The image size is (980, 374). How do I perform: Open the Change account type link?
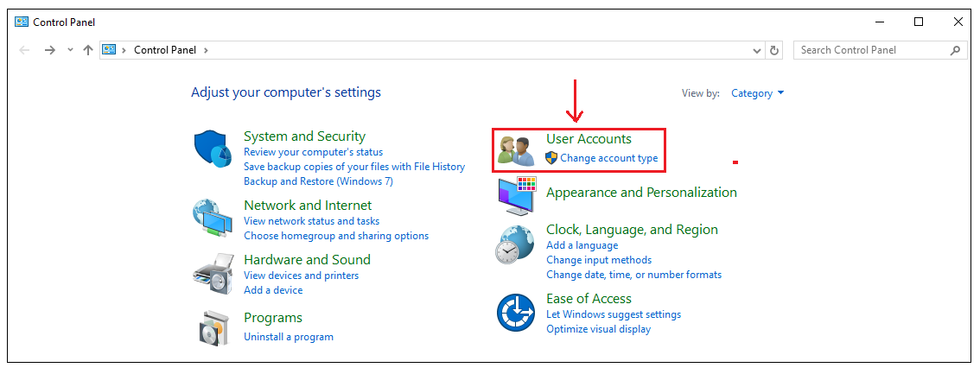[608, 158]
